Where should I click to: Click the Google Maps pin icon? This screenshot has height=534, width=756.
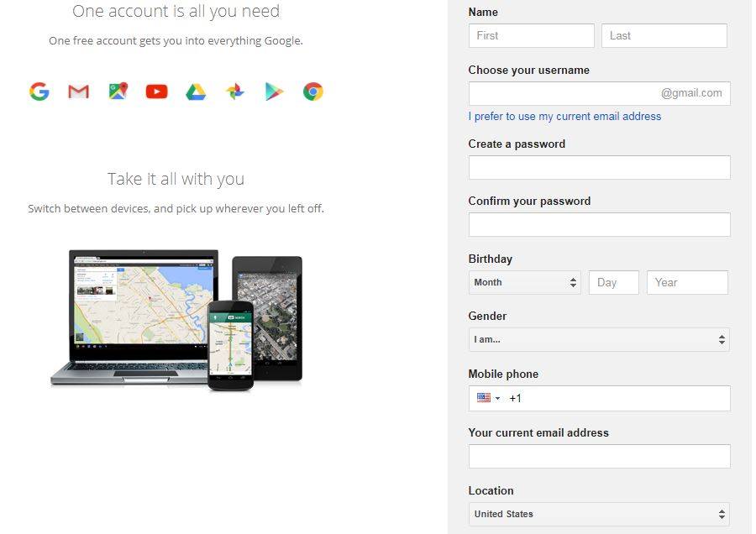[x=118, y=91]
